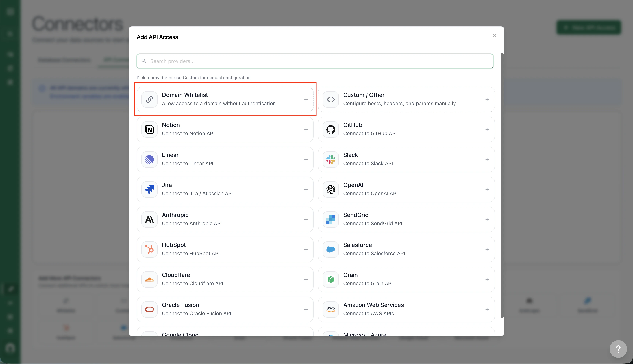Click the Jira logo icon
This screenshot has height=364, width=633.
click(x=149, y=189)
